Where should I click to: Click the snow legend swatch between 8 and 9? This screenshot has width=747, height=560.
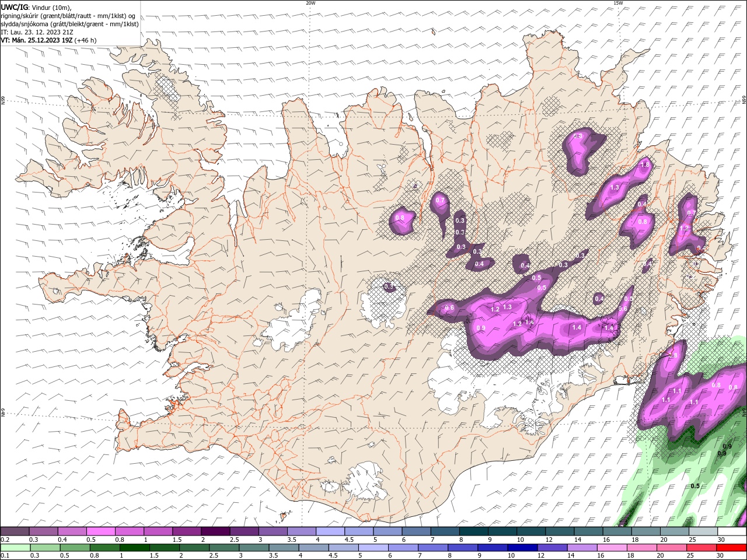pos(473,531)
